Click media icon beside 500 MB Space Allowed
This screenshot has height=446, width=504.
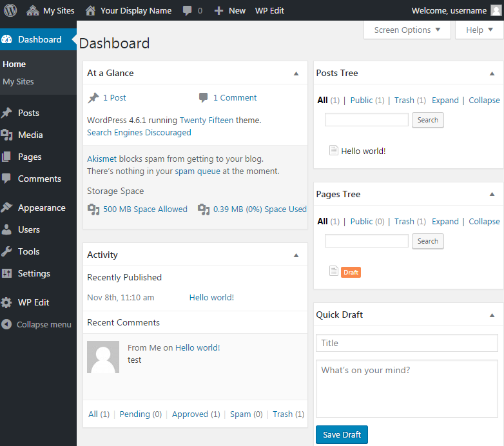coord(93,209)
